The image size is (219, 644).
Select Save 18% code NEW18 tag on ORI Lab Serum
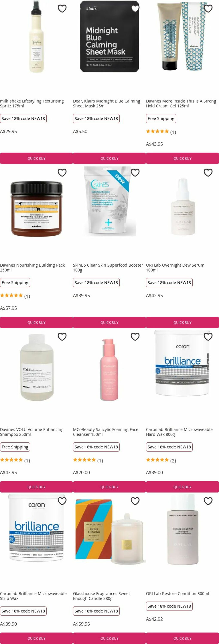coord(169,283)
